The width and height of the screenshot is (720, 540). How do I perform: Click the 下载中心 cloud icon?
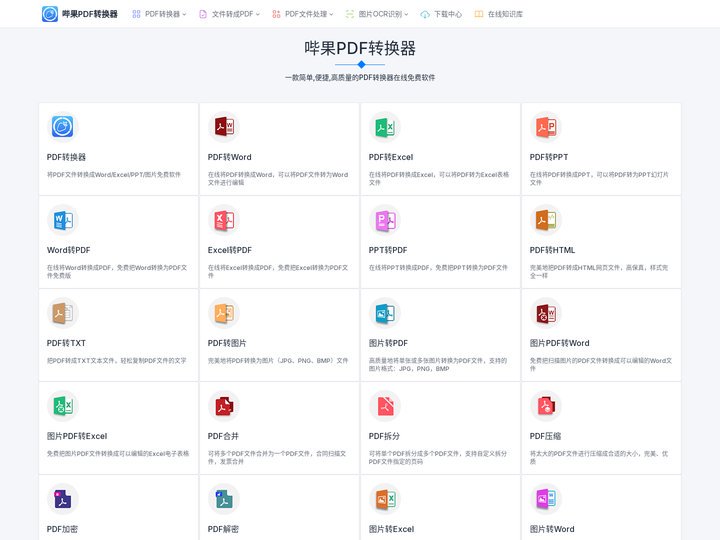[x=425, y=14]
